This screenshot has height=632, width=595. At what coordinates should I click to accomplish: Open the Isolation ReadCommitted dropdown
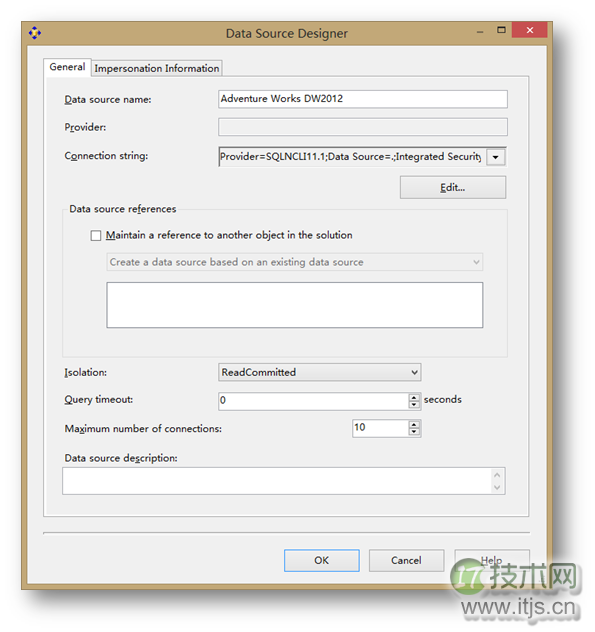(x=319, y=372)
